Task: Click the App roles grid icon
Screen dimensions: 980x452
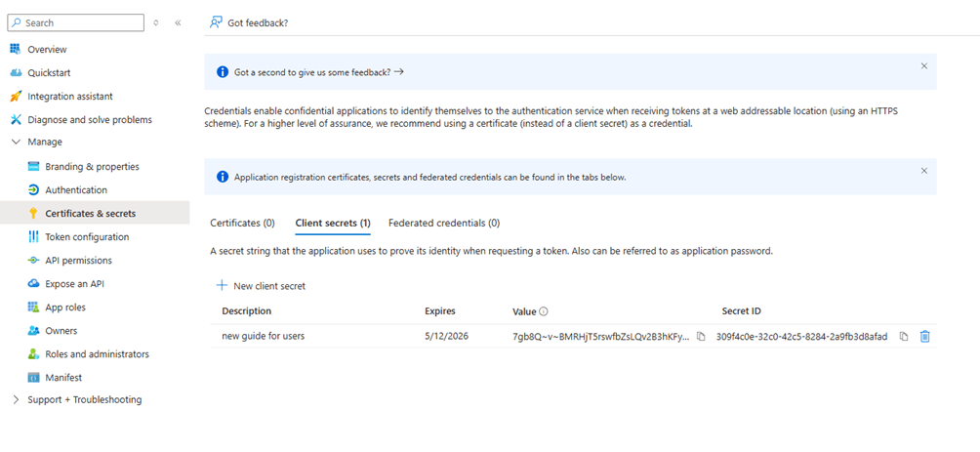Action: [x=34, y=308]
